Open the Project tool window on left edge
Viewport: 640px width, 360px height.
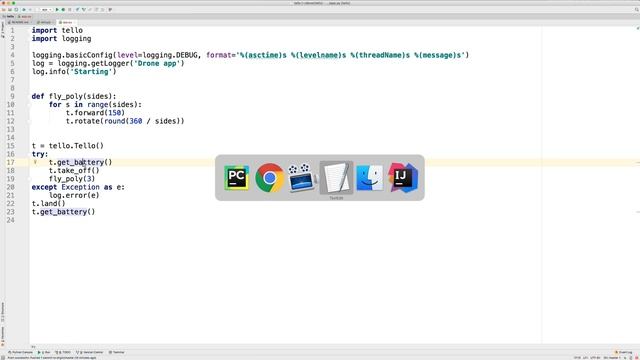point(2,30)
